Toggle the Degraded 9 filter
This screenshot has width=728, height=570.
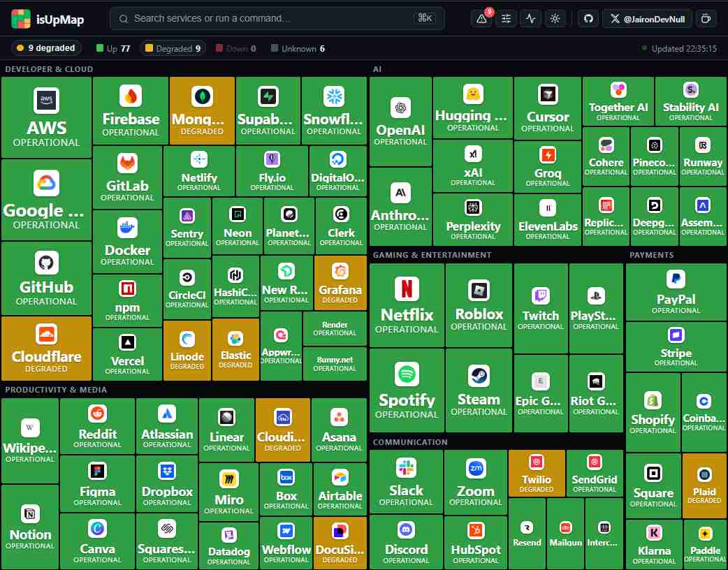click(173, 49)
